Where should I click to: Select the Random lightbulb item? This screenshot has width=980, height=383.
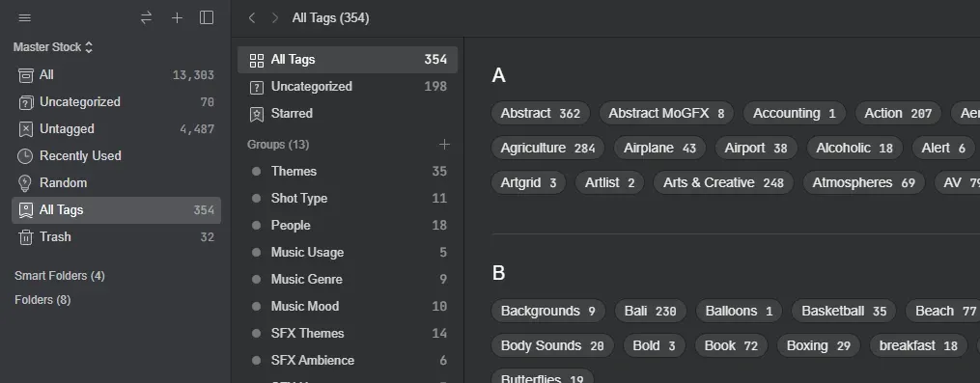coord(116,183)
